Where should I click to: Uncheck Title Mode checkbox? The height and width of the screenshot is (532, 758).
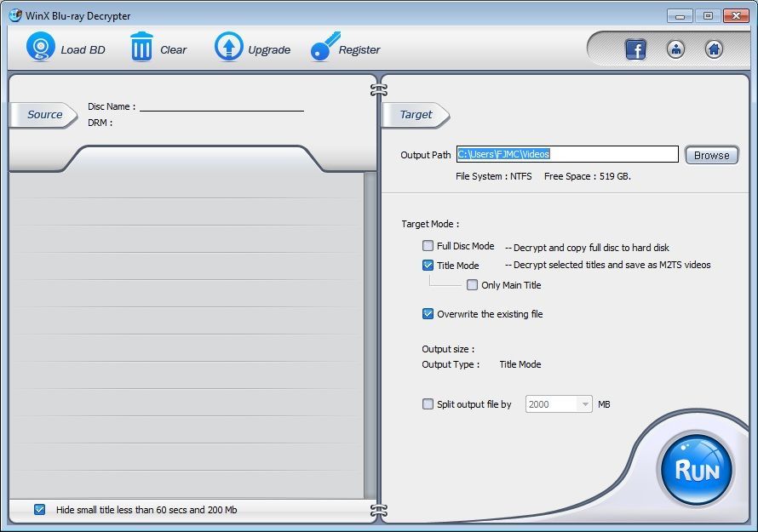click(x=428, y=265)
